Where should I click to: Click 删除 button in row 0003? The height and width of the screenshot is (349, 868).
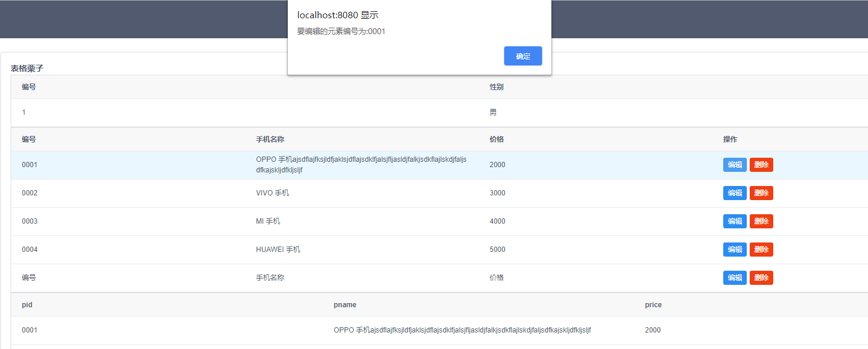pyautogui.click(x=761, y=221)
